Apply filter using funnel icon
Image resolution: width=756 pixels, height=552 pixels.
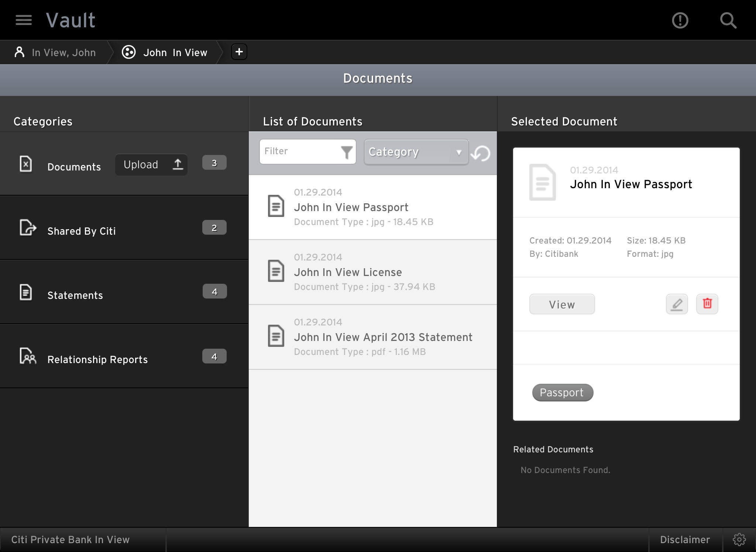point(346,152)
